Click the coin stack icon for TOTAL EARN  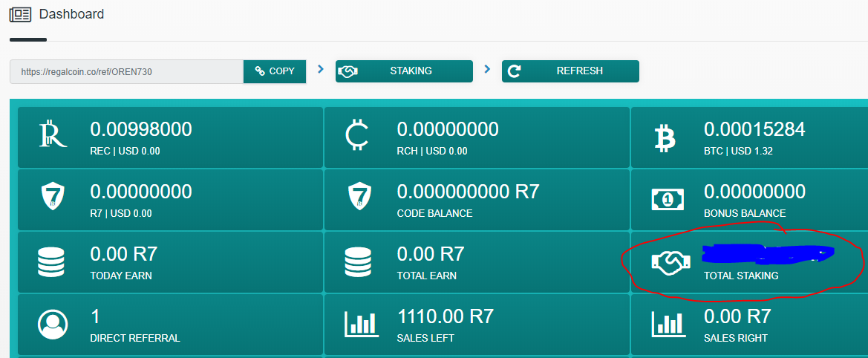click(358, 262)
